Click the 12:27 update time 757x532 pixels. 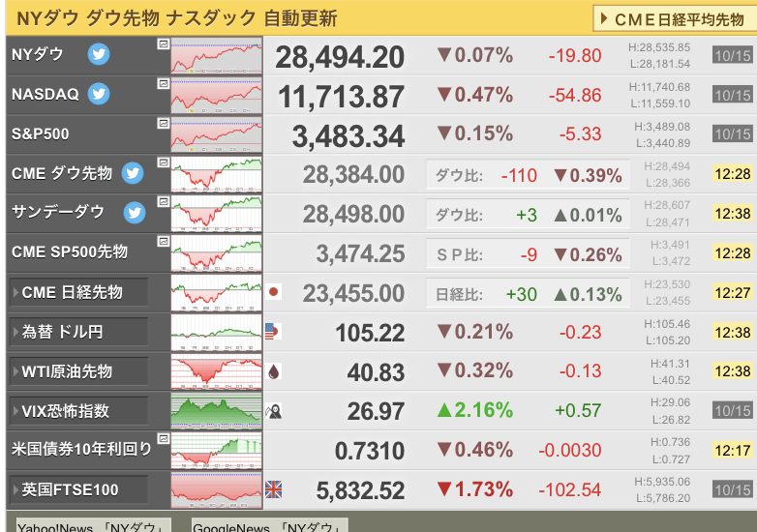pyautogui.click(x=733, y=293)
